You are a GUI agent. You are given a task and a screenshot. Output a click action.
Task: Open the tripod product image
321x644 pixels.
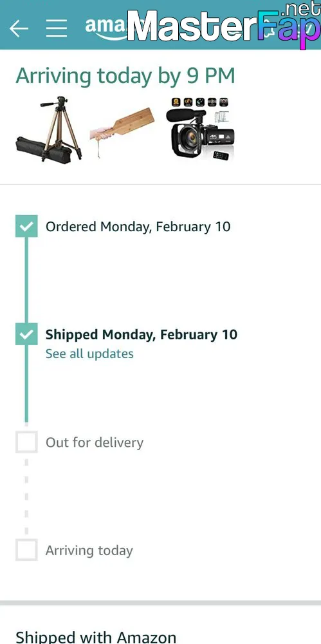point(48,129)
